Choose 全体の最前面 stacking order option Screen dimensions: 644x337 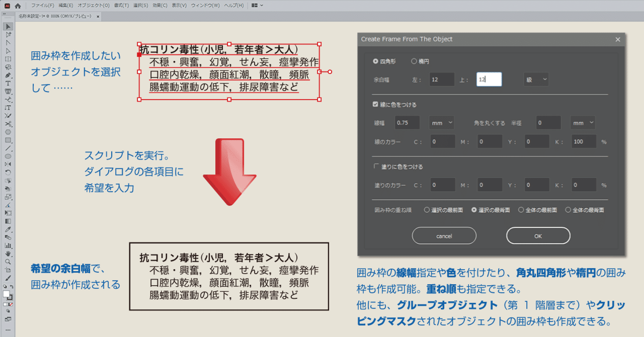tap(522, 209)
